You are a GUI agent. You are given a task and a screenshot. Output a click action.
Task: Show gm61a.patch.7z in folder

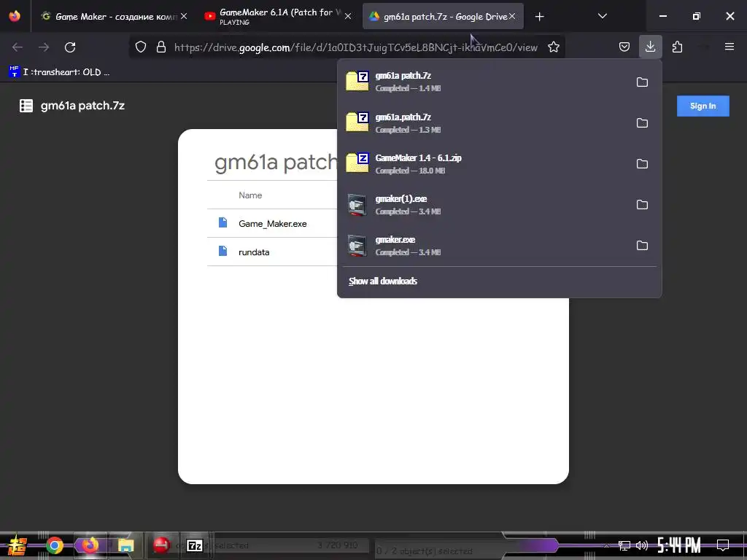642,122
